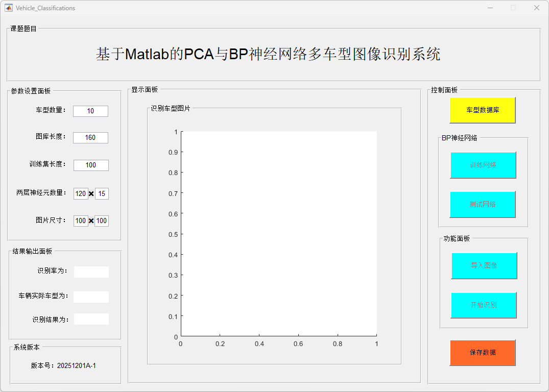This screenshot has height=392, width=549.
Task: Click inside the 识别车型图片 plot area
Action: 279,234
